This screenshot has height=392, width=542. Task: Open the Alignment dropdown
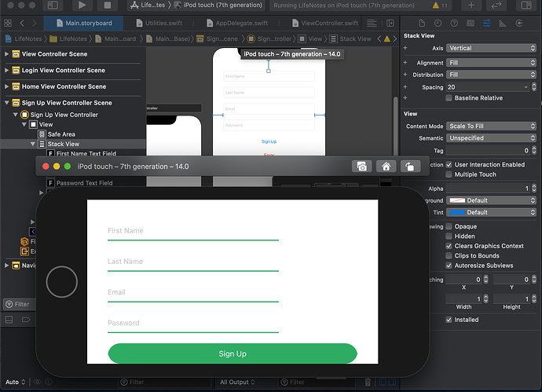point(491,63)
